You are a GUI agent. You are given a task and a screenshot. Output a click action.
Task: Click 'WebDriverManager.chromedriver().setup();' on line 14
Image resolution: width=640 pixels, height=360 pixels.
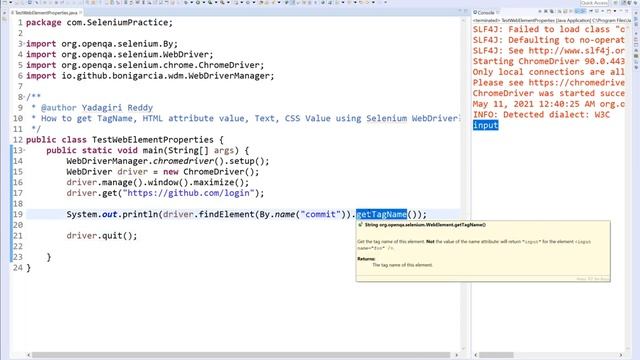pos(168,161)
